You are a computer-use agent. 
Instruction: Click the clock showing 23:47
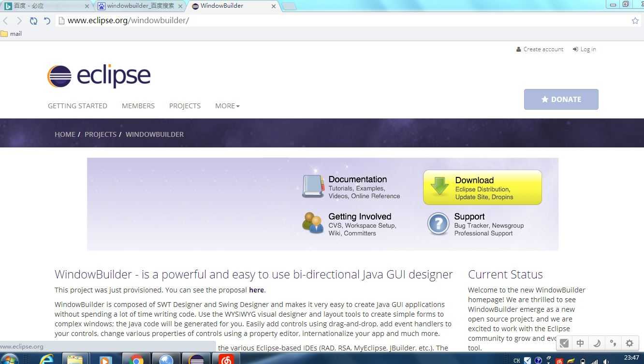(631, 358)
